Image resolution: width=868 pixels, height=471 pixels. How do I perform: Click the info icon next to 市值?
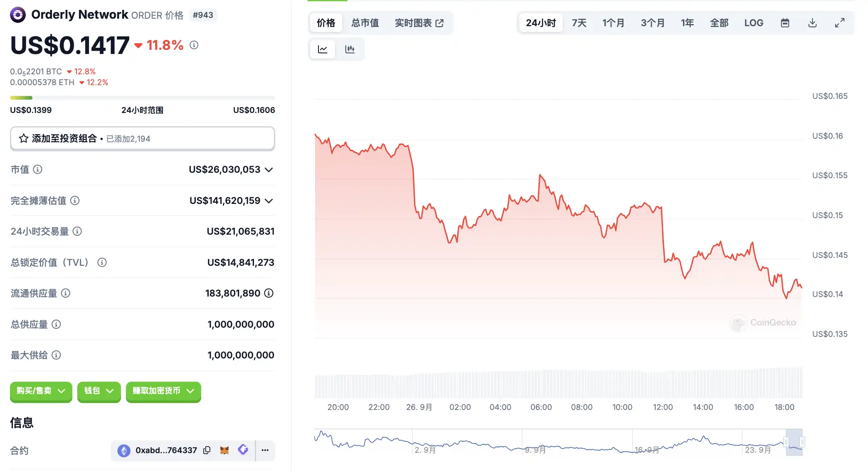point(38,169)
